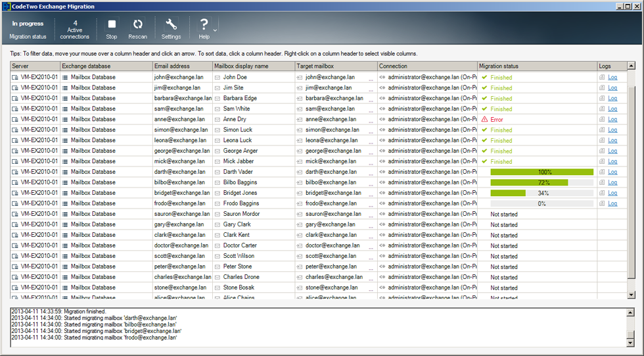Viewport: 644px width, 356px height.
Task: Browse target mailbox ellipsis for john@exchange.lan
Action: pos(371,80)
